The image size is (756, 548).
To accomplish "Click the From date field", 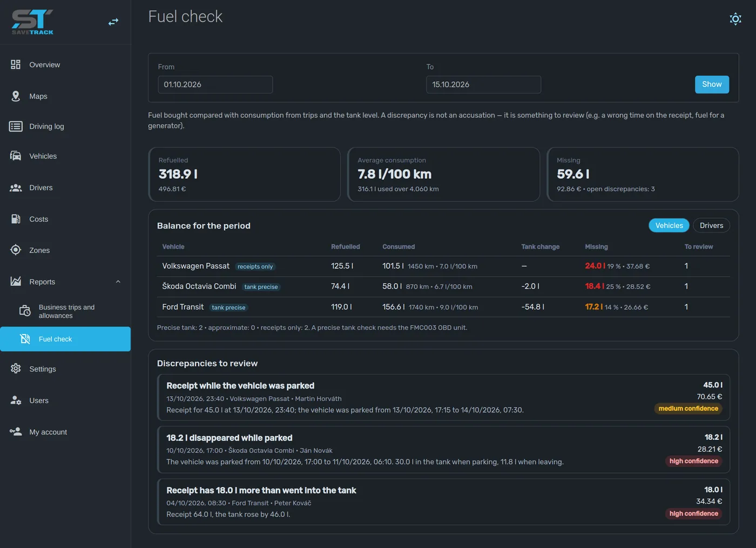I will click(215, 85).
